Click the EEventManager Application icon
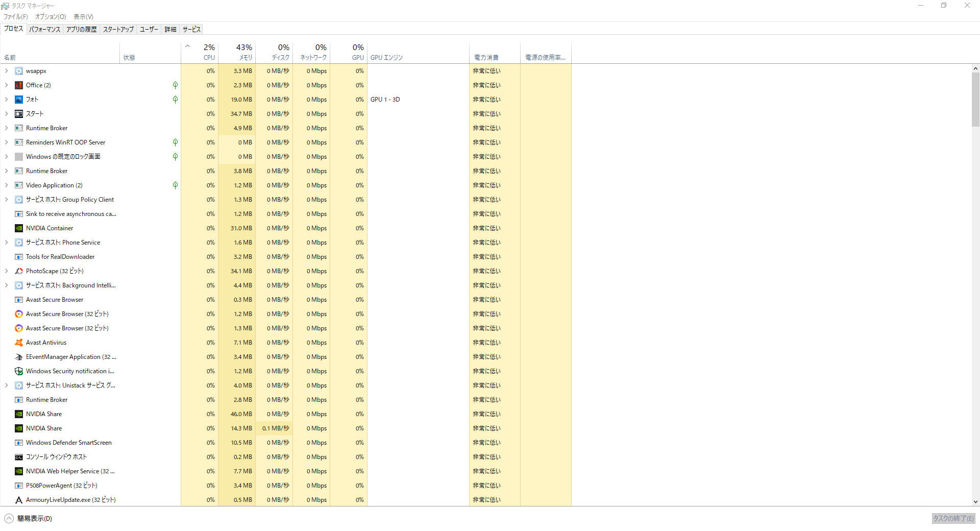This screenshot has height=531, width=980. click(x=19, y=357)
